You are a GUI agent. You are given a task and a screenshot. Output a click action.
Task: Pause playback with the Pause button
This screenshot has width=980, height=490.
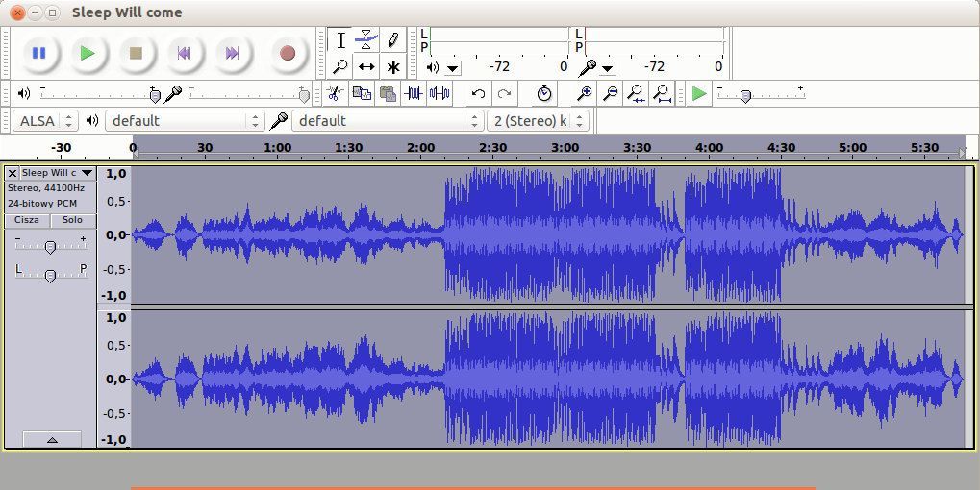point(38,53)
